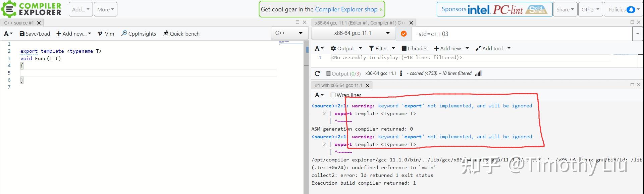Screen dimensions: 644x194
Task: Select the C++ source #1 tab
Action: tap(19, 23)
